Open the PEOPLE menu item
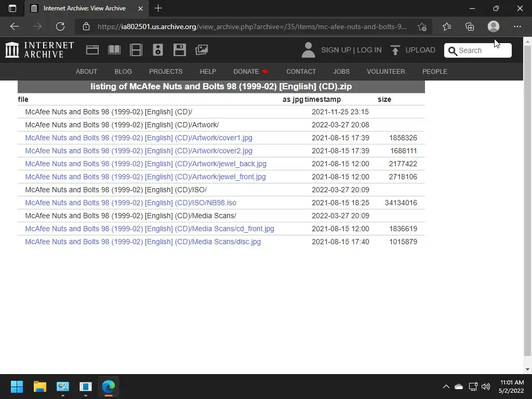Screen dimensions: 532x399 point(435,72)
